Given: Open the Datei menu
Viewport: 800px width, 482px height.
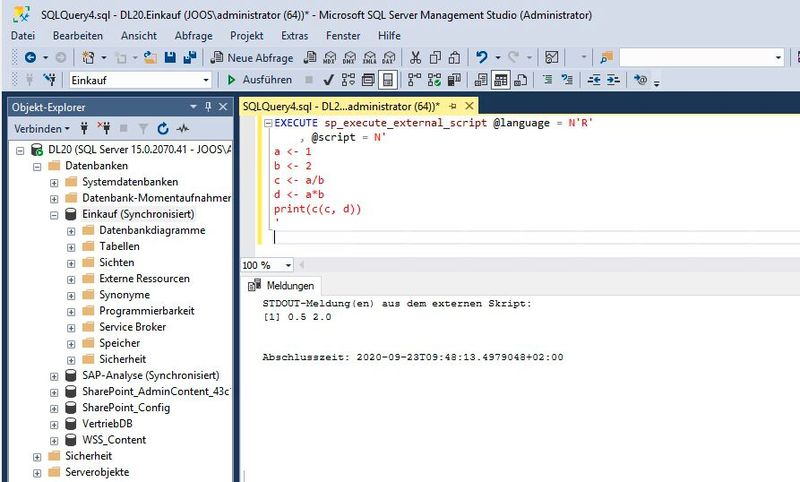Looking at the screenshot, I should click(23, 36).
